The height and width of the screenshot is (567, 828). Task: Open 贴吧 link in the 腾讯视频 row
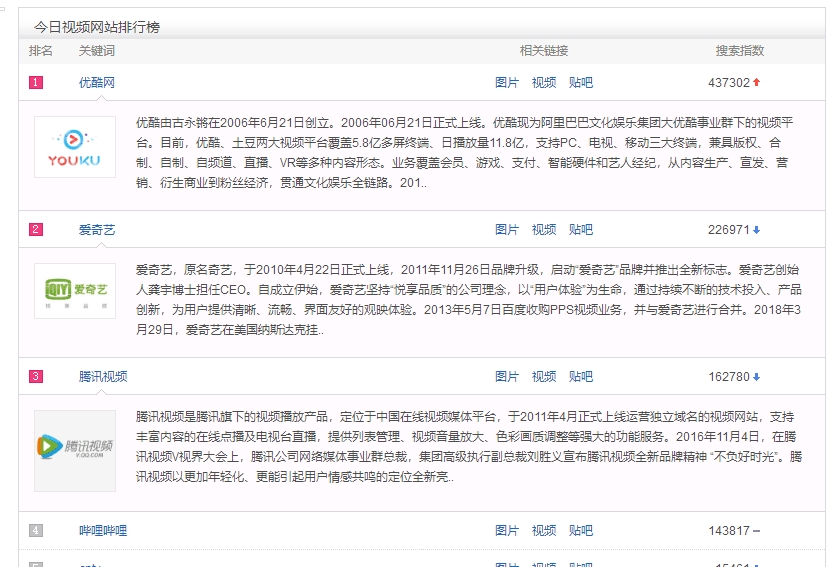[x=581, y=377]
